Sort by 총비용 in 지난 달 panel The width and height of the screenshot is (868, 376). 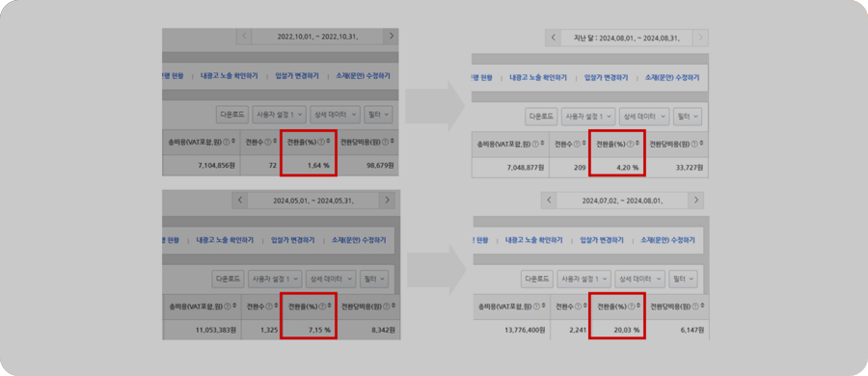(542, 144)
